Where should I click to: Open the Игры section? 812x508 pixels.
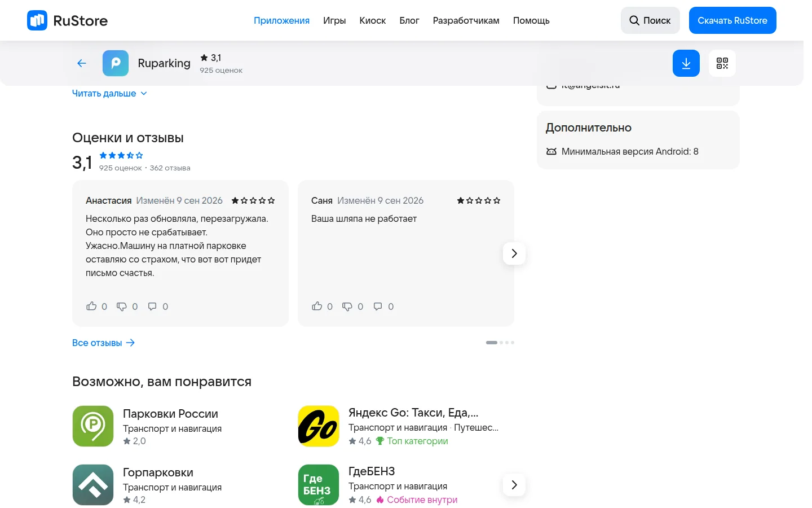(x=334, y=20)
